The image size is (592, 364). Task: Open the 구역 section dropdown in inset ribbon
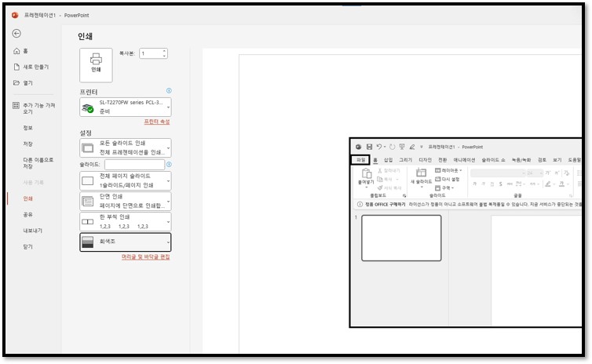tap(444, 187)
